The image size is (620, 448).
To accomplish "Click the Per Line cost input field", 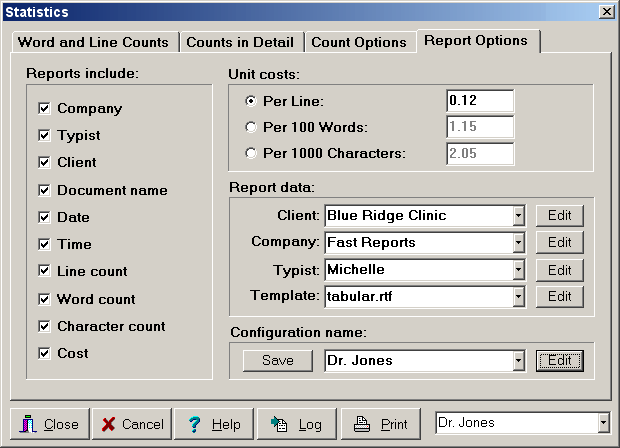I will [x=479, y=101].
